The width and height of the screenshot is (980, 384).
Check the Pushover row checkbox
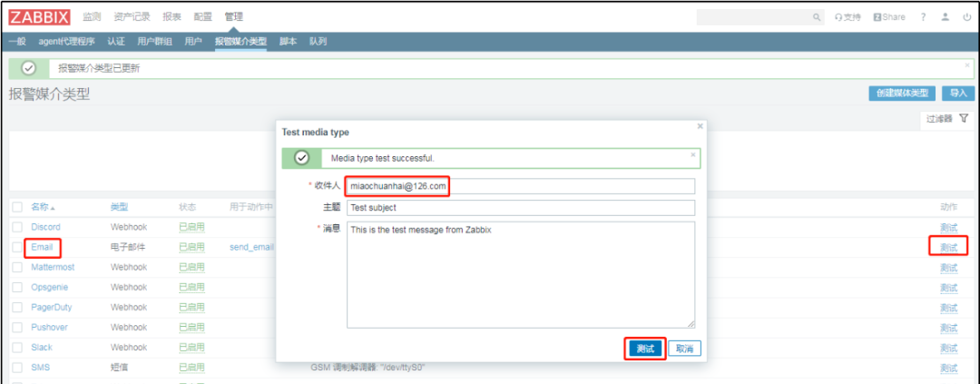pyautogui.click(x=17, y=327)
